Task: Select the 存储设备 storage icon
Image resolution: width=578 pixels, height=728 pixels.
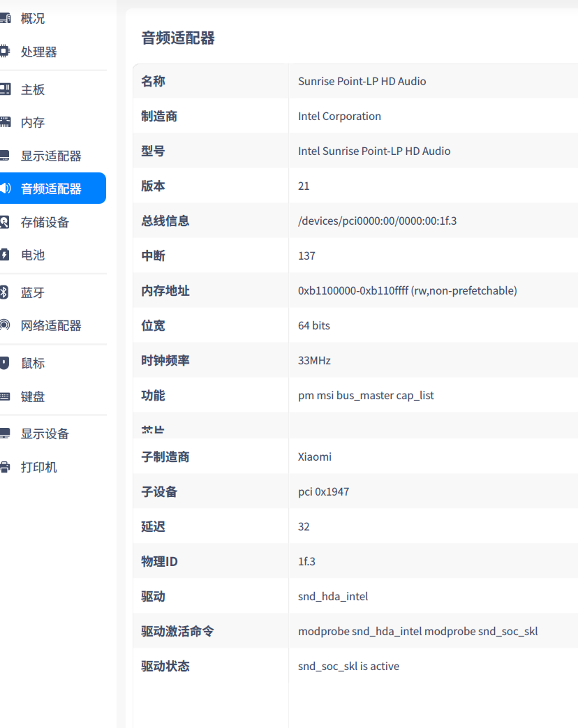Action: click(5, 222)
